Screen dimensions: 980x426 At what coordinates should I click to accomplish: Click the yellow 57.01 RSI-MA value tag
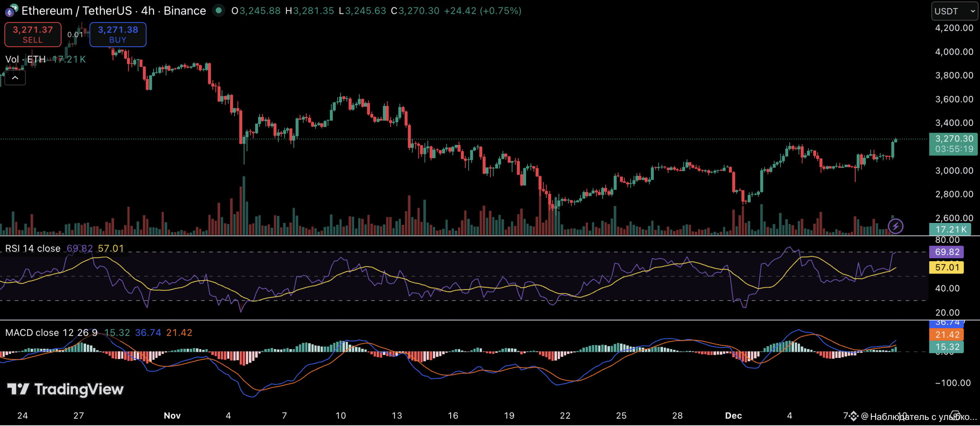947,267
